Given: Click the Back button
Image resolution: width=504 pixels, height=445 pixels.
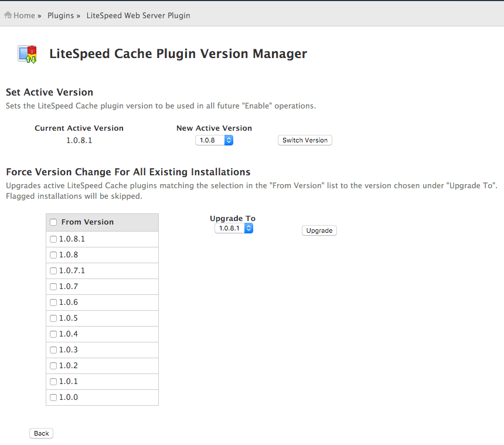Looking at the screenshot, I should pyautogui.click(x=41, y=433).
